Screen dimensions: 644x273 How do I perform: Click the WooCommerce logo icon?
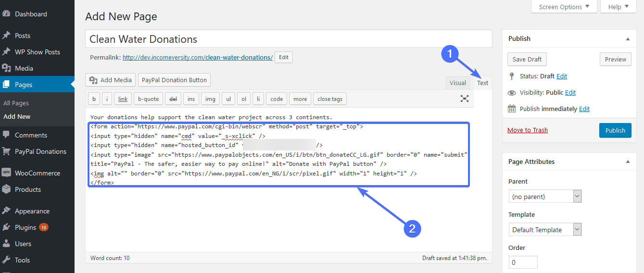click(x=6, y=173)
